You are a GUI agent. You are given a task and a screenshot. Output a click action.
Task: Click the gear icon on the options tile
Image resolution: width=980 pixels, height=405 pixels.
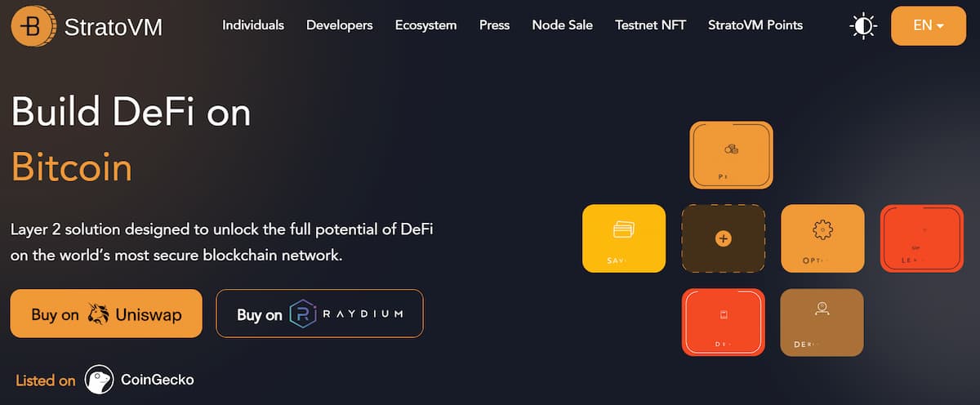coord(822,230)
